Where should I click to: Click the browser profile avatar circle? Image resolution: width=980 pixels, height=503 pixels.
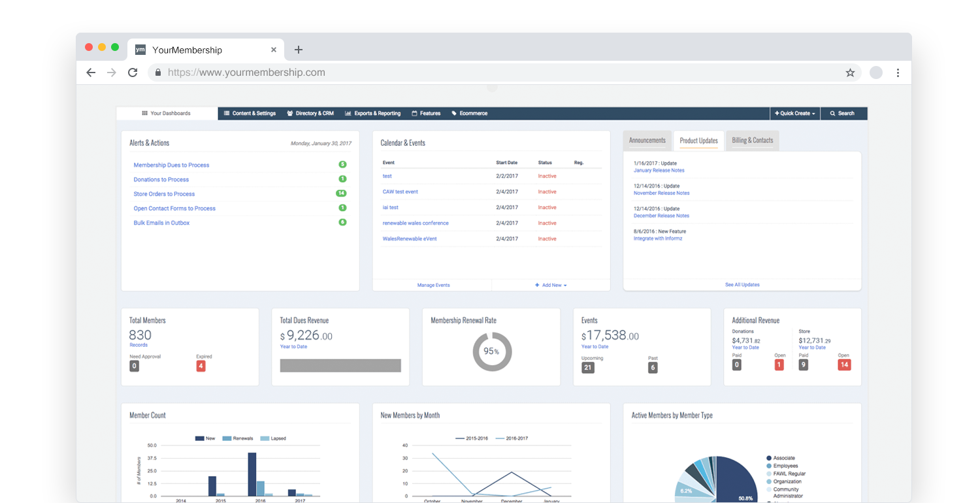coord(876,73)
